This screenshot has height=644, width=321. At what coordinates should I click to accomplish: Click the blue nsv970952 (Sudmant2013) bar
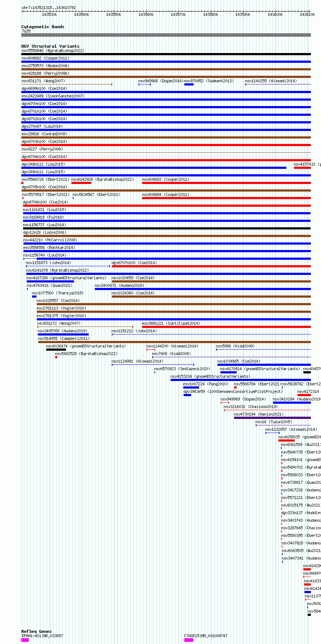[189, 84]
